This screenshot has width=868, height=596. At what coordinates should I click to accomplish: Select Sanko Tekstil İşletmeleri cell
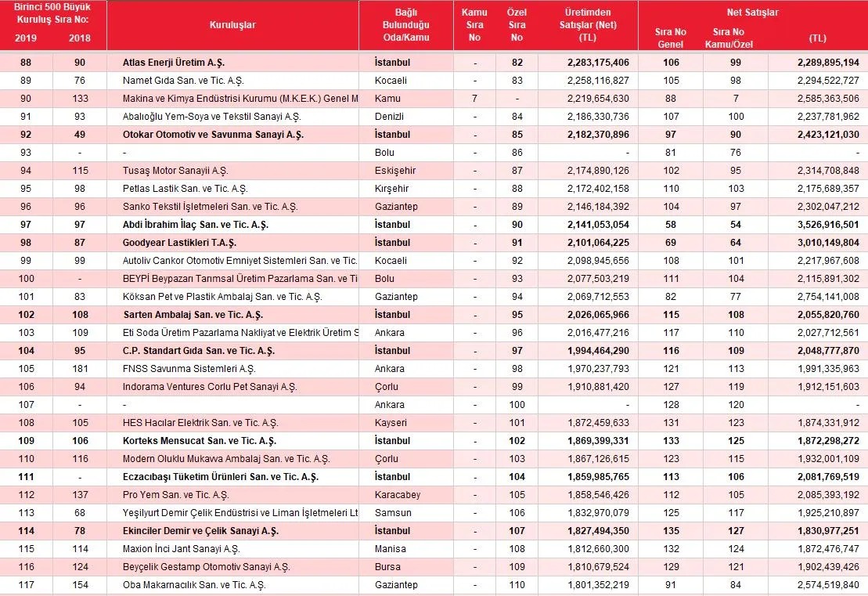[x=211, y=207]
